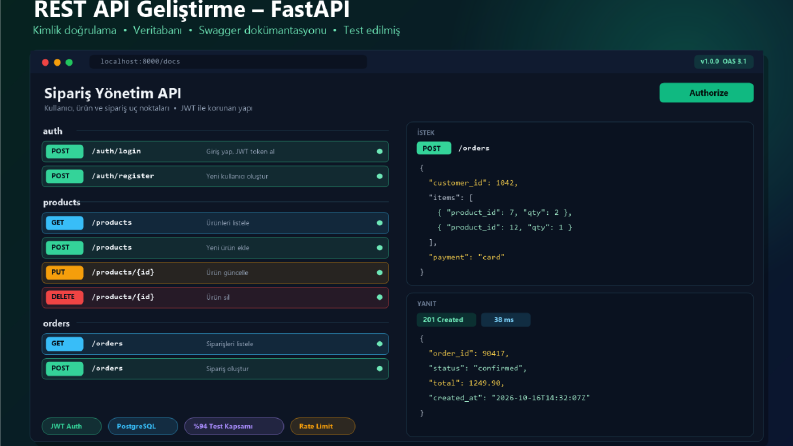
Task: Expand the PUT /products/{id} endpoint row
Action: pos(215,272)
